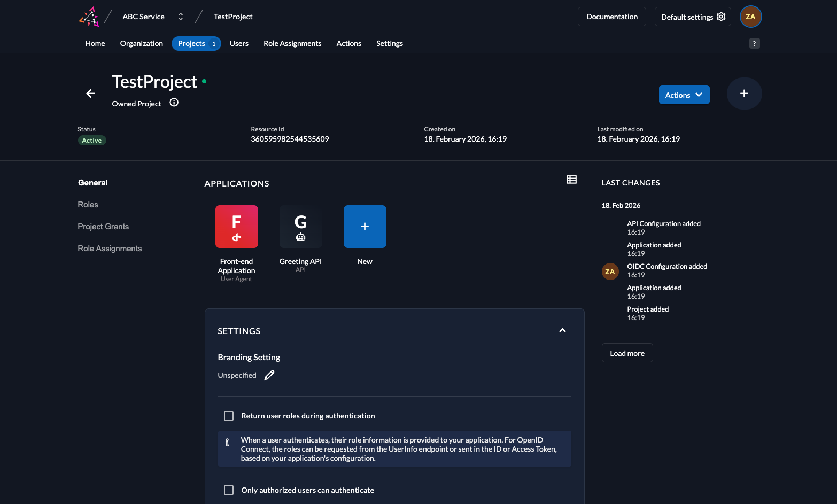
Task: Check Only authorized users can authenticate
Action: (229, 490)
